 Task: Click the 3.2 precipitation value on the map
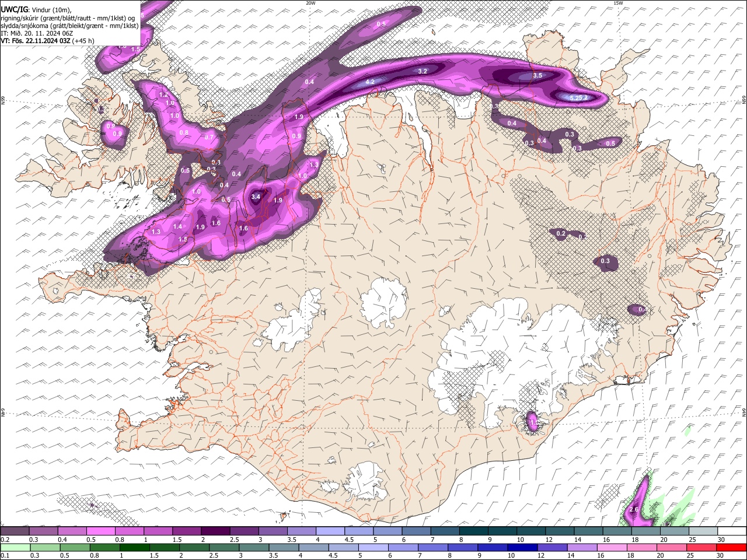[x=423, y=71]
